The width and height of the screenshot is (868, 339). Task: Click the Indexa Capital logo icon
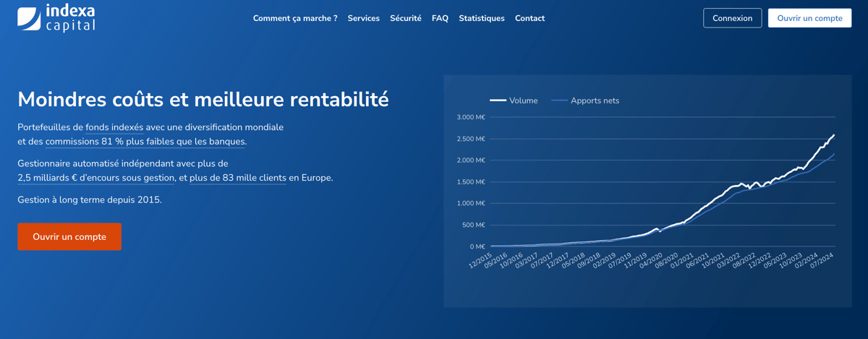(x=29, y=19)
